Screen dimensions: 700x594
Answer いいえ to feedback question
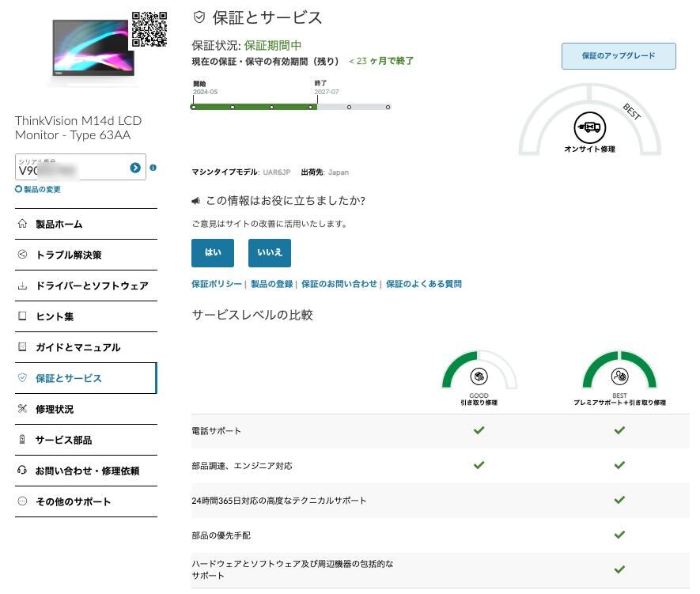coord(270,252)
